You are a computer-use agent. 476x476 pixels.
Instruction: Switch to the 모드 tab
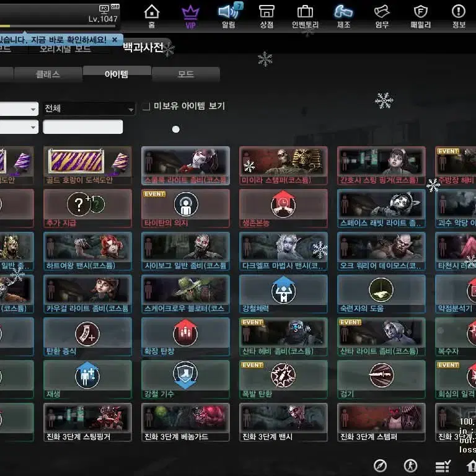coord(186,74)
